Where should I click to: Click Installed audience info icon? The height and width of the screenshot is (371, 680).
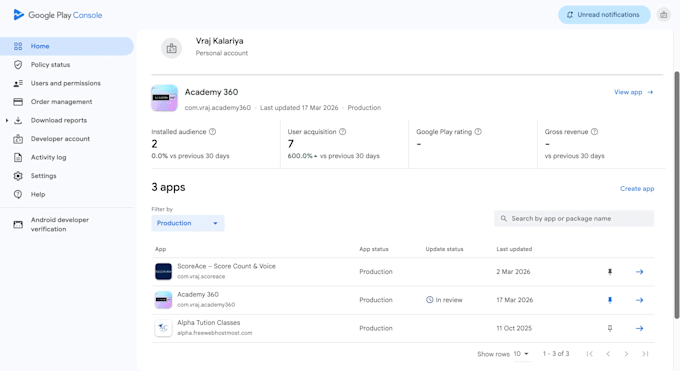212,131
